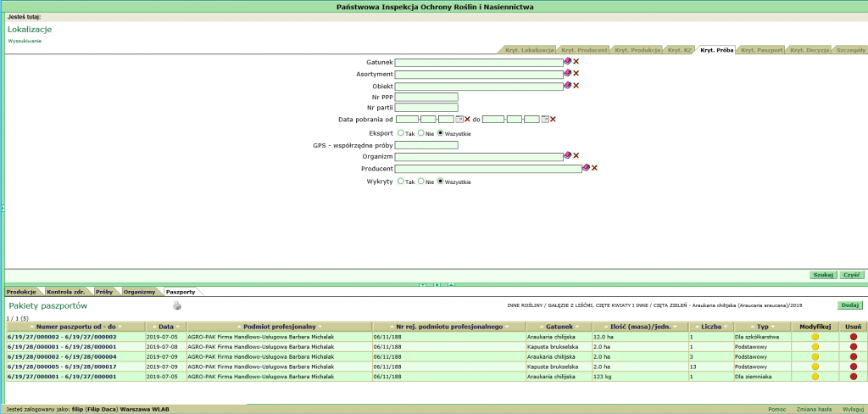Image resolution: width=868 pixels, height=414 pixels.
Task: Click red delete dot in first passport row
Action: point(854,337)
